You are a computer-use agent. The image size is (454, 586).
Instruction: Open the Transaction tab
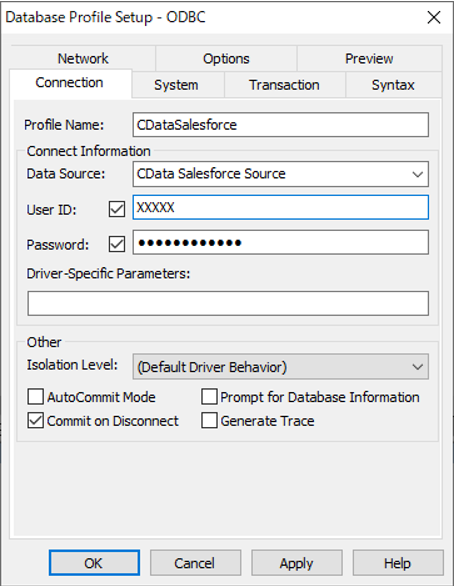[x=284, y=85]
